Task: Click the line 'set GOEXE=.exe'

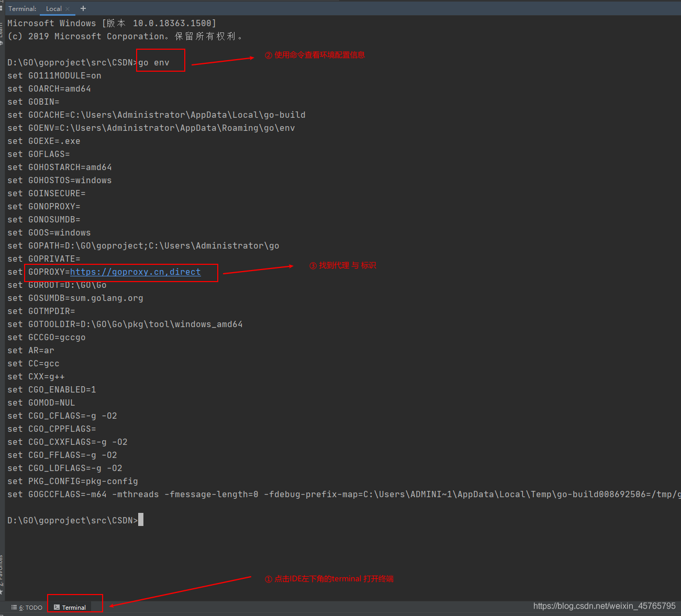Action: click(x=44, y=141)
